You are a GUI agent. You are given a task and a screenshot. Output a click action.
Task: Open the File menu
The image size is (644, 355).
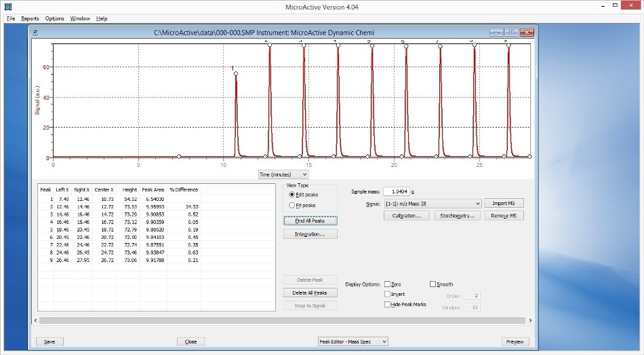click(x=11, y=18)
